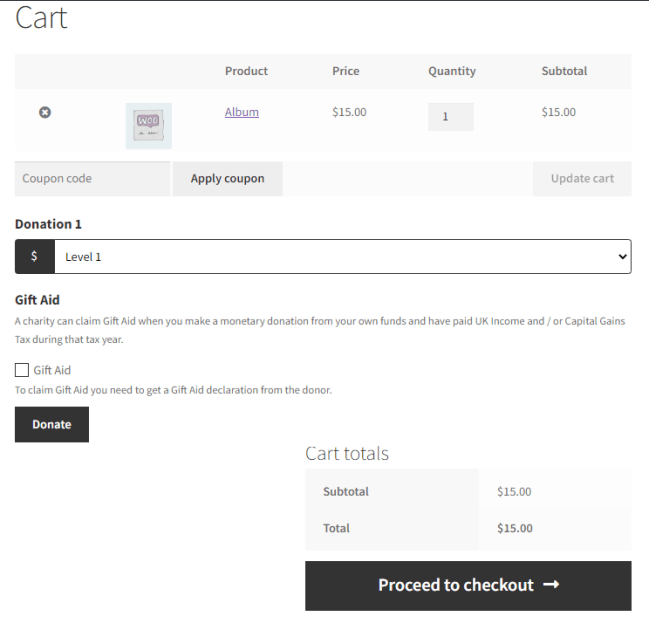Image resolution: width=649 pixels, height=630 pixels.
Task: Remove Album from the cart
Action: [45, 112]
